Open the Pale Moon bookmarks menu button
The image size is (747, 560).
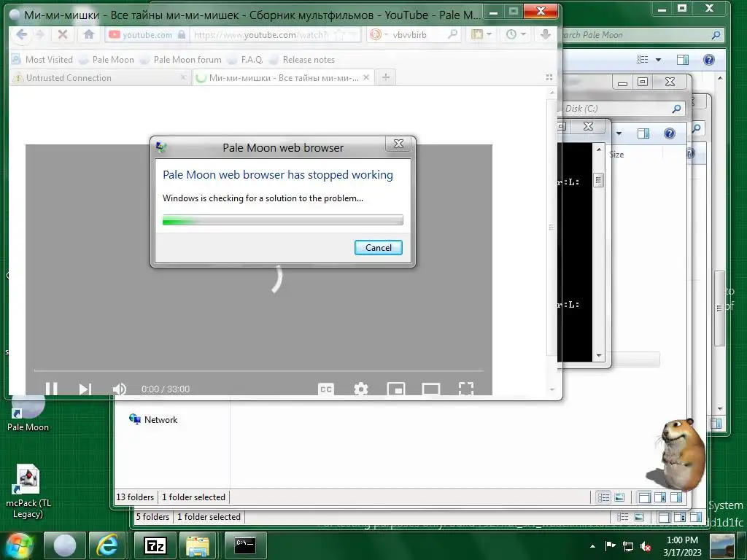tap(481, 34)
